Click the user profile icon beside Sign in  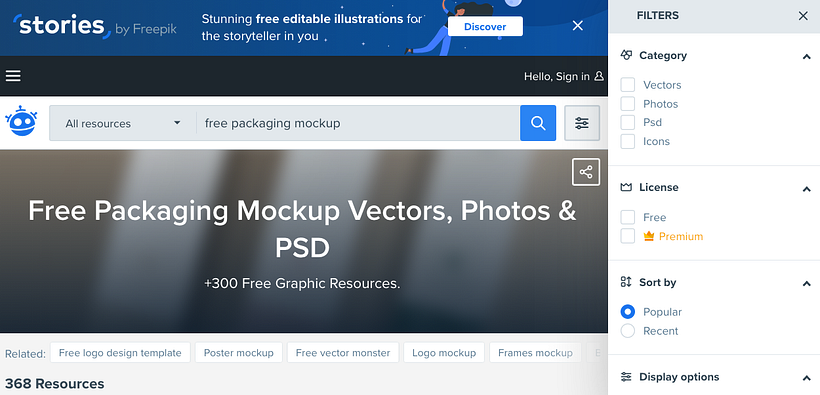[599, 76]
